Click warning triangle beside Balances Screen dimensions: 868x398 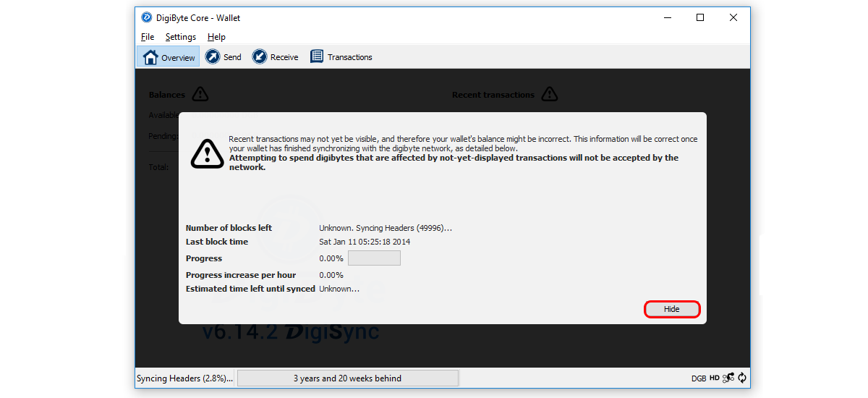[x=200, y=94]
